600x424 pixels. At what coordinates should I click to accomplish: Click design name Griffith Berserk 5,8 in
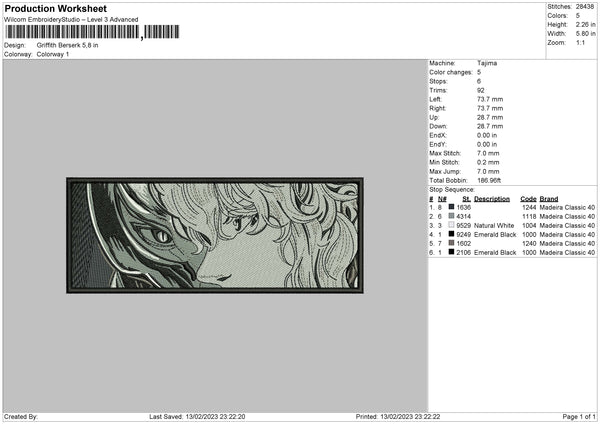(67, 45)
